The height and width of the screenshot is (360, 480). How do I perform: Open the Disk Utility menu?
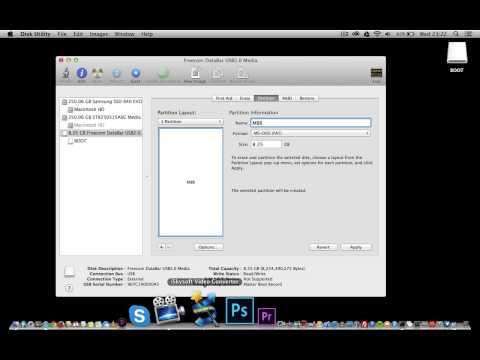[x=35, y=34]
